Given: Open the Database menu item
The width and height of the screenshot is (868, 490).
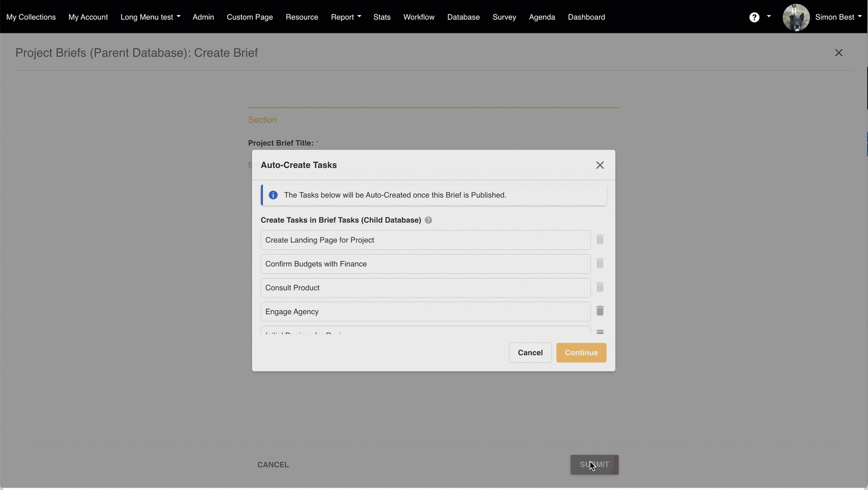Looking at the screenshot, I should pos(463,17).
